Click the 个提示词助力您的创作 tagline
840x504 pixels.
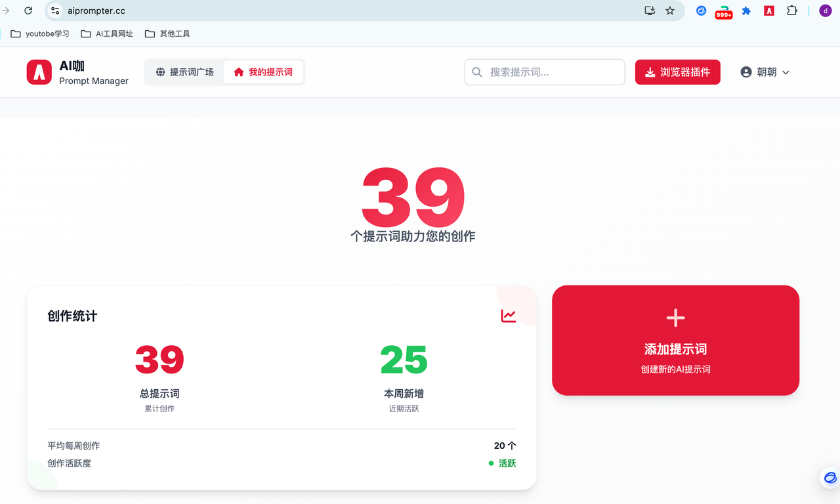coord(413,236)
